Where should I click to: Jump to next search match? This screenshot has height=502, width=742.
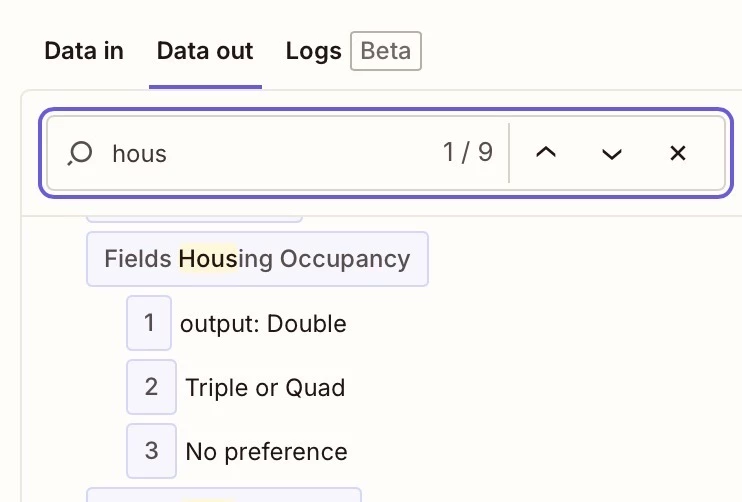pos(612,153)
